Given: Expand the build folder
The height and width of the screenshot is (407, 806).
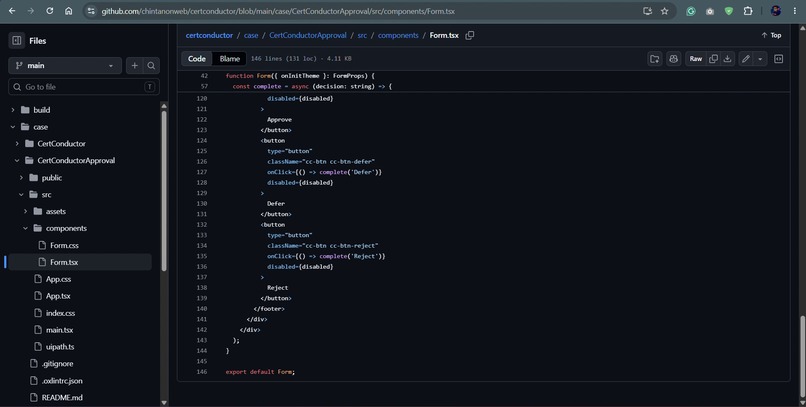Looking at the screenshot, I should [13, 110].
